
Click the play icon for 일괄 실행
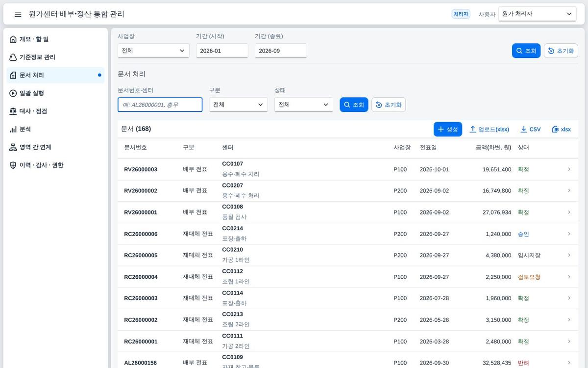click(x=13, y=93)
